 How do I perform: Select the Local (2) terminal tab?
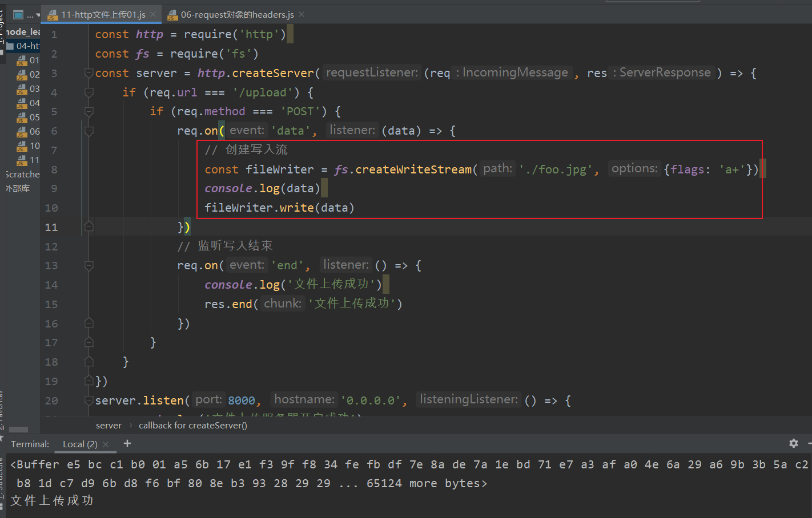(80, 444)
